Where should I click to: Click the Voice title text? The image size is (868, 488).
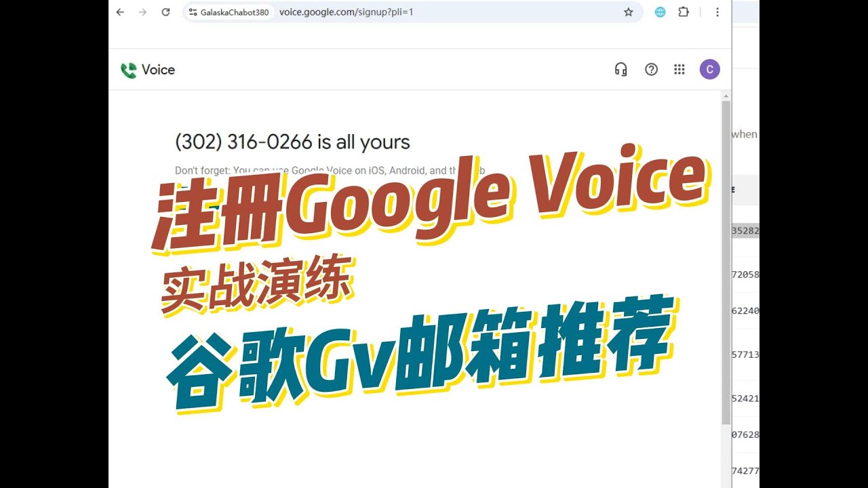(158, 70)
